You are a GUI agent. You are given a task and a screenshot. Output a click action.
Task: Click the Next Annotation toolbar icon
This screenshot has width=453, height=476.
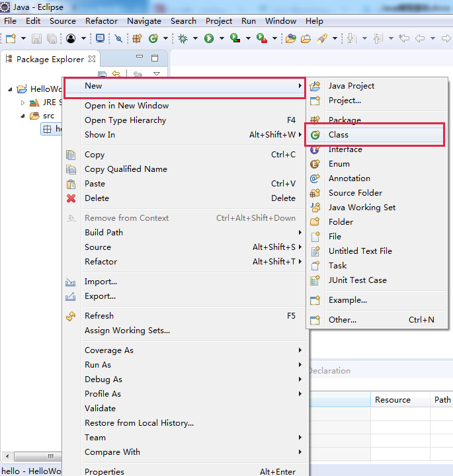coord(351,38)
